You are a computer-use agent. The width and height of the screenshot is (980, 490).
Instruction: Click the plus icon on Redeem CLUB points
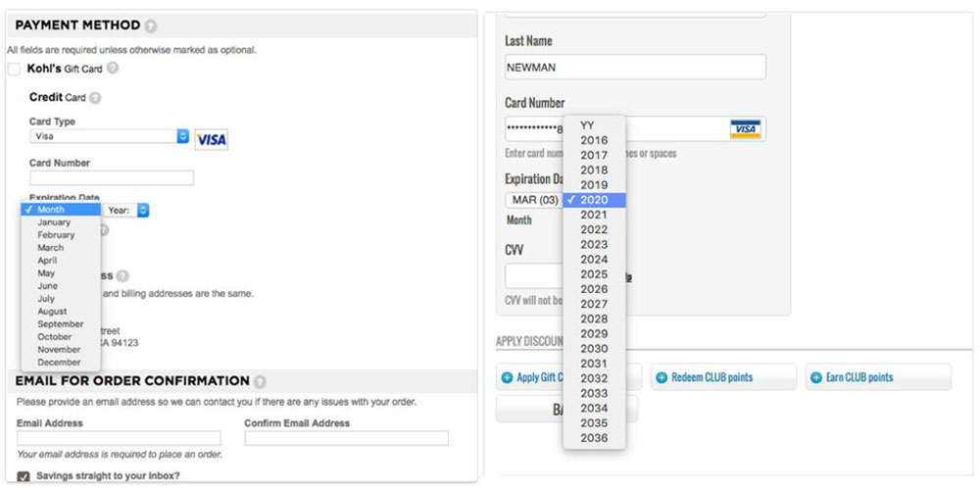point(661,377)
